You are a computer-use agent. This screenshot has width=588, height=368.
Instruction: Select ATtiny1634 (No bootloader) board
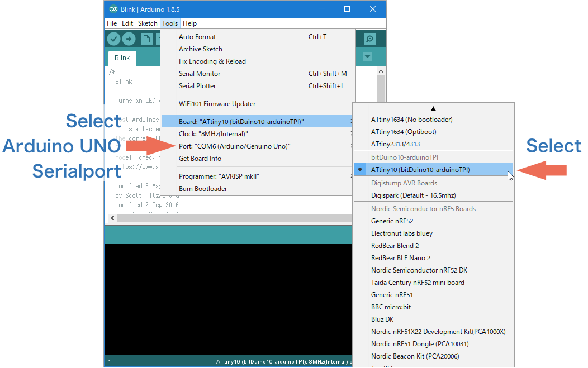[x=434, y=120]
